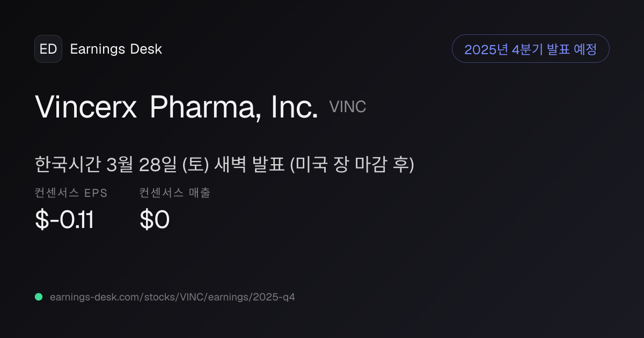Click the word Vincerx in title
Viewport: 644px width, 338px height.
(x=86, y=107)
